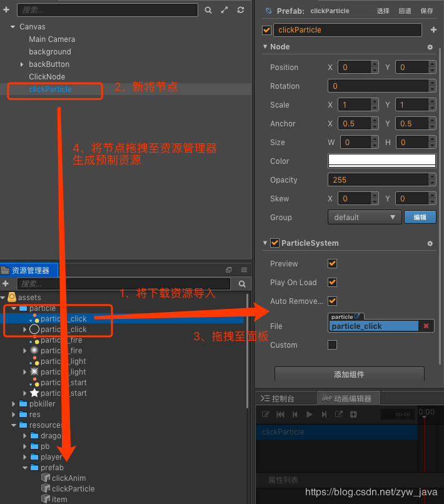
Task: Enable the Custom checkbox
Action: point(332,345)
